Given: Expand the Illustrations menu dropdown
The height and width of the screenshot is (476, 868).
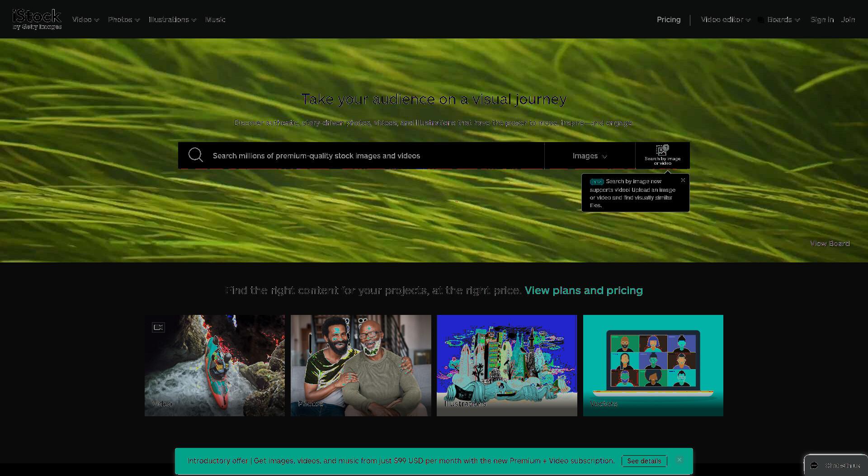Looking at the screenshot, I should click(172, 19).
